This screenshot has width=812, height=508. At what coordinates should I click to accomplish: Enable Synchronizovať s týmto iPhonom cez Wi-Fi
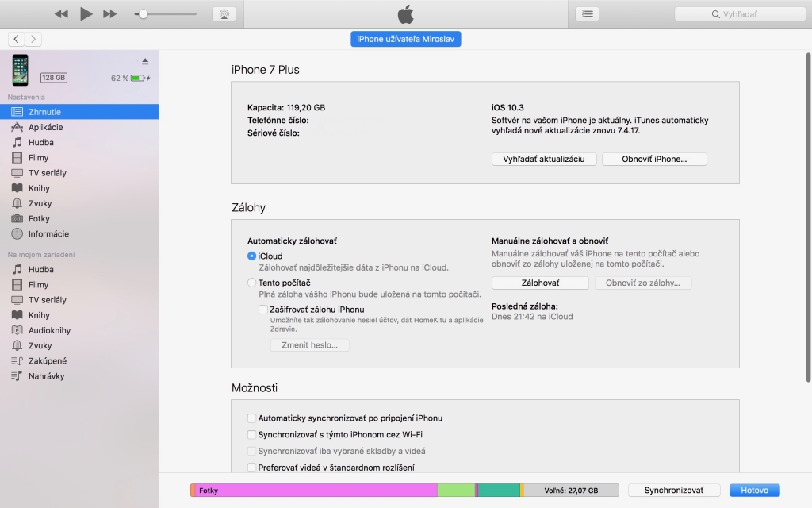tap(252, 434)
